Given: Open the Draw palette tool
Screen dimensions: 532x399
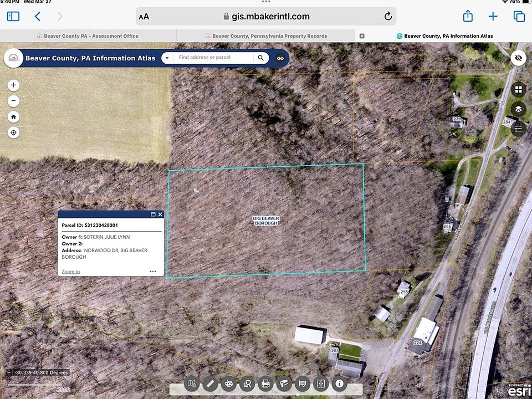Looking at the screenshot, I should pos(229,383).
